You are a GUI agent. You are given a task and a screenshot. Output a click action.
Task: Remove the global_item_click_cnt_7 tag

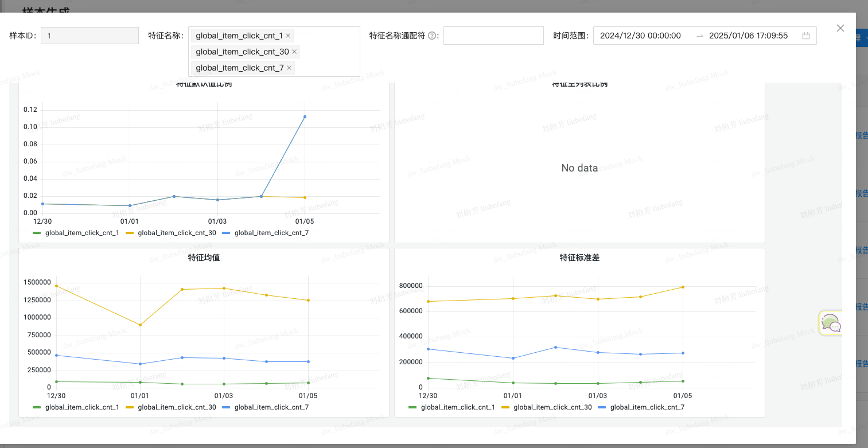point(289,68)
